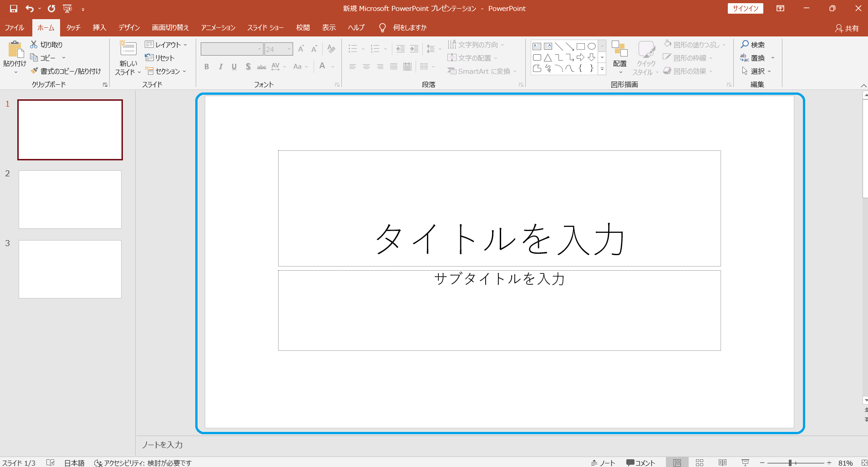Open the Arrange (配置) tool
This screenshot has width=868, height=467.
[619, 55]
